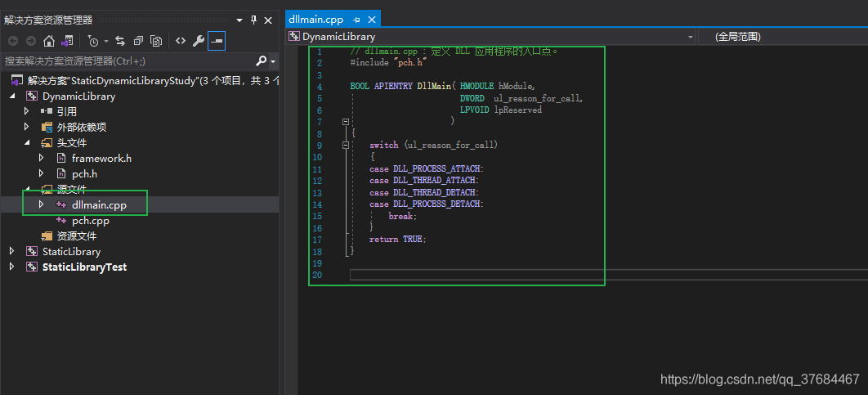
Task: Click the View Code angle brackets icon
Action: pyautogui.click(x=181, y=41)
